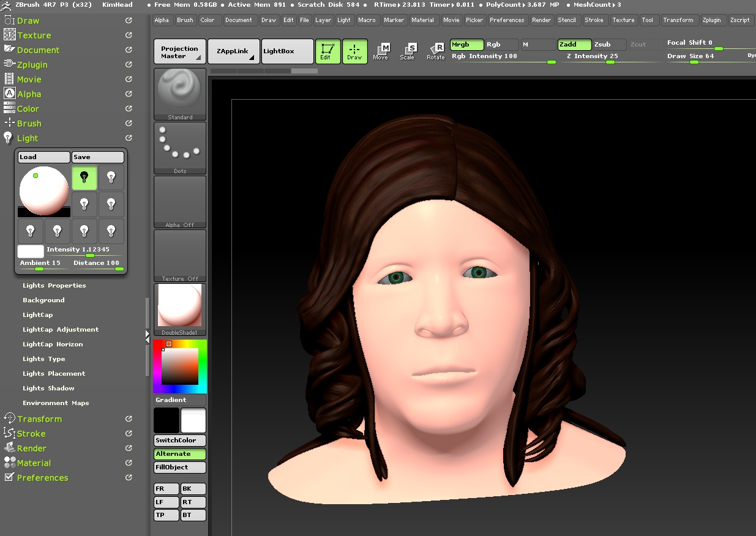Screen dimensions: 756x536
Task: Open the Picker menu in the top bar
Action: 474,20
